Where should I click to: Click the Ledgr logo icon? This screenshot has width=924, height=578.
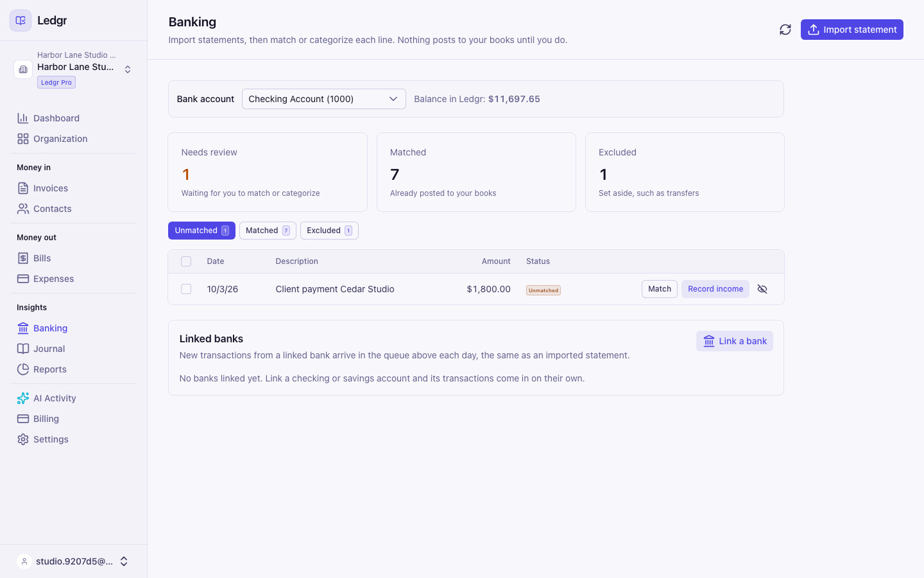pyautogui.click(x=21, y=21)
